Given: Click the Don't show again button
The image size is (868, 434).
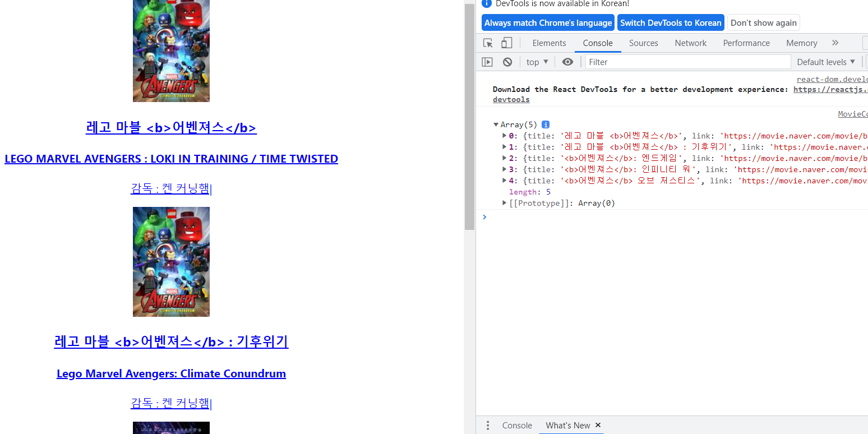Looking at the screenshot, I should [x=763, y=23].
